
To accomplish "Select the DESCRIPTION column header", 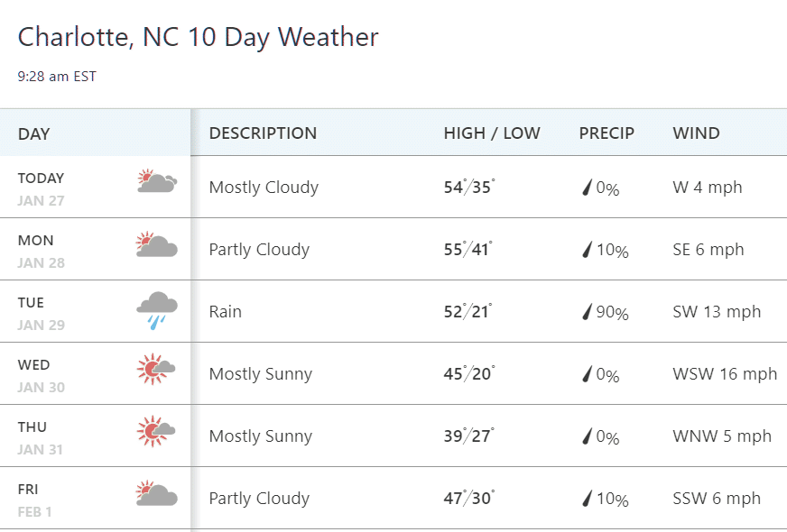I will (x=263, y=133).
